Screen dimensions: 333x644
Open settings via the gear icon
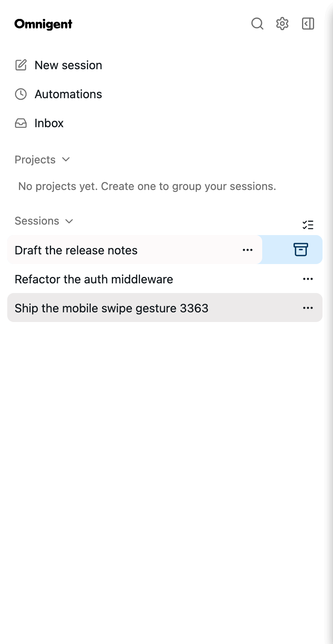282,24
